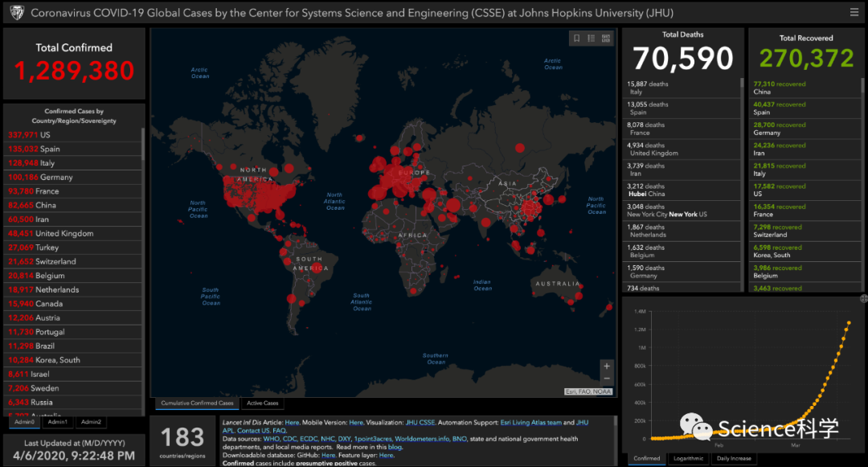Open the JHU CSSE visualization link

tap(420, 422)
